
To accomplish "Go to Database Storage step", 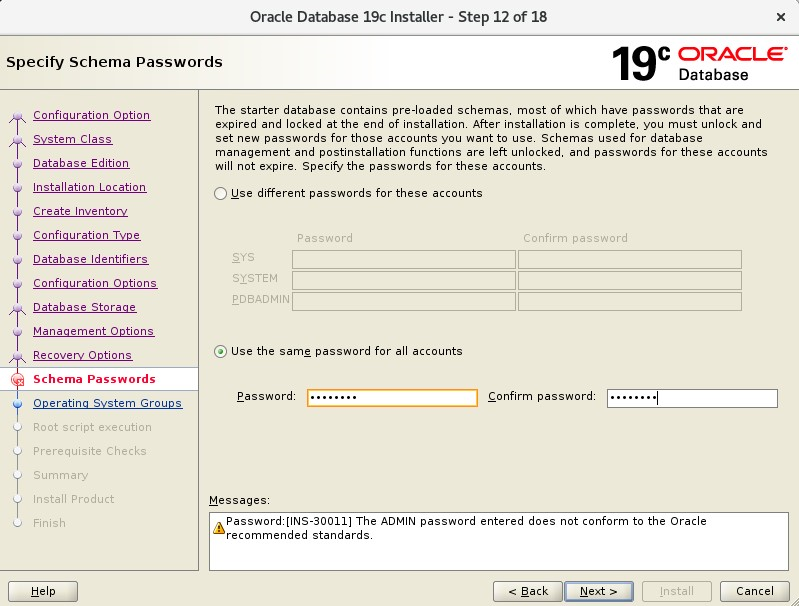I will (85, 307).
